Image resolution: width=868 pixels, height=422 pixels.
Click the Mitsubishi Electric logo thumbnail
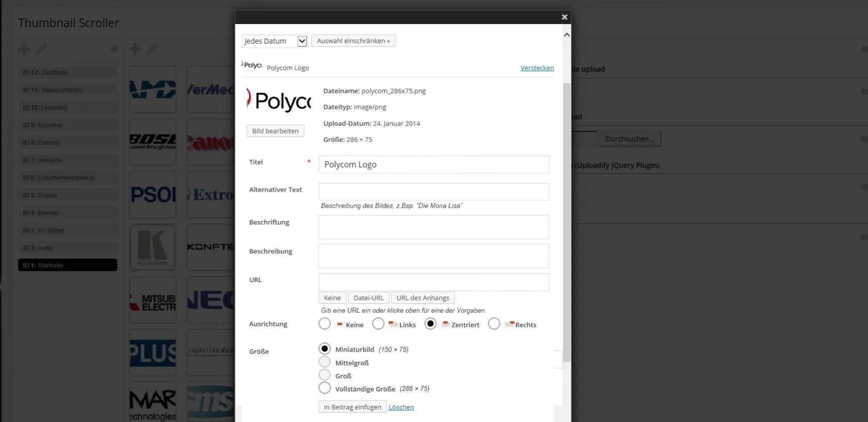tap(153, 300)
